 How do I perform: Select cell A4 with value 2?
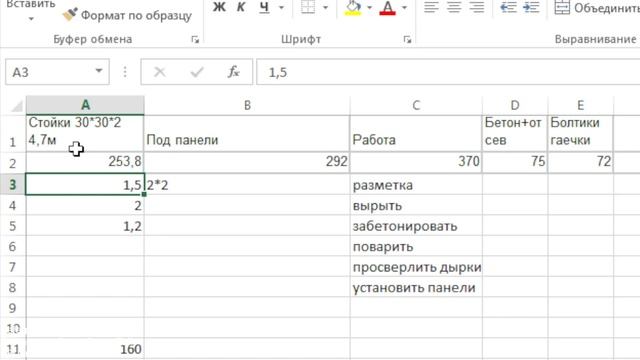tap(85, 205)
